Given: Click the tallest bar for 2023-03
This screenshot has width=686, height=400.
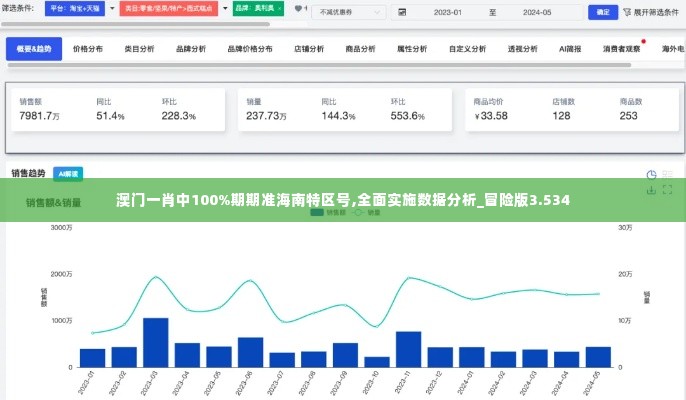Looking at the screenshot, I should tap(155, 343).
